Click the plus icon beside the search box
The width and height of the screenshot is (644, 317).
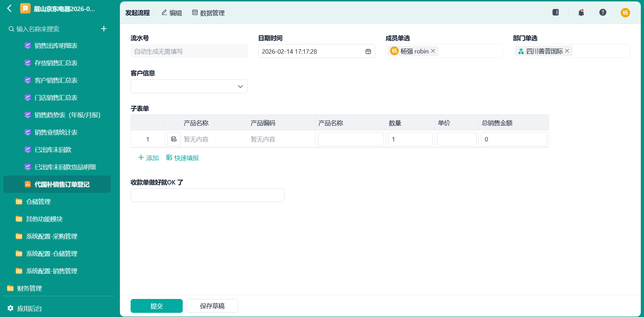click(x=104, y=29)
